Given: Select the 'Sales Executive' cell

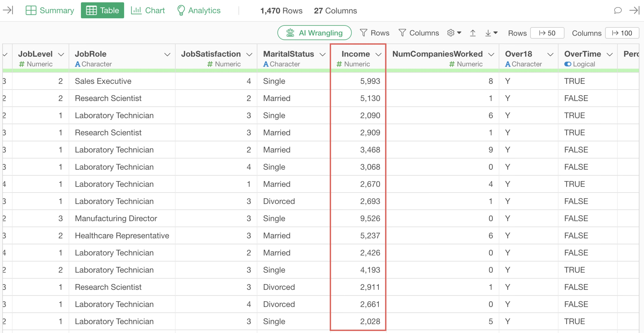Looking at the screenshot, I should (122, 81).
